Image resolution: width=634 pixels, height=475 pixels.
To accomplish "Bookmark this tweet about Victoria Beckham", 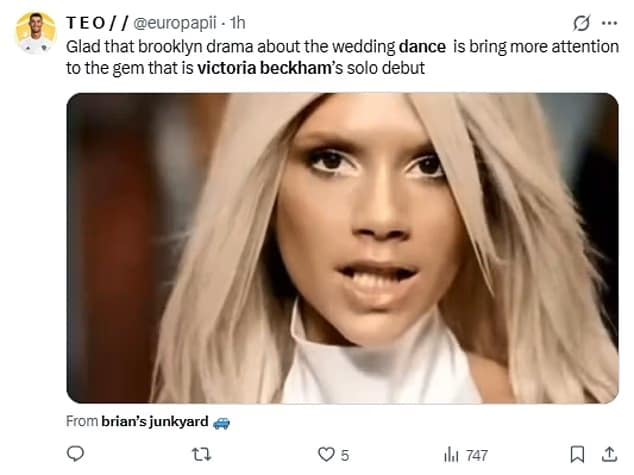I will tap(577, 455).
